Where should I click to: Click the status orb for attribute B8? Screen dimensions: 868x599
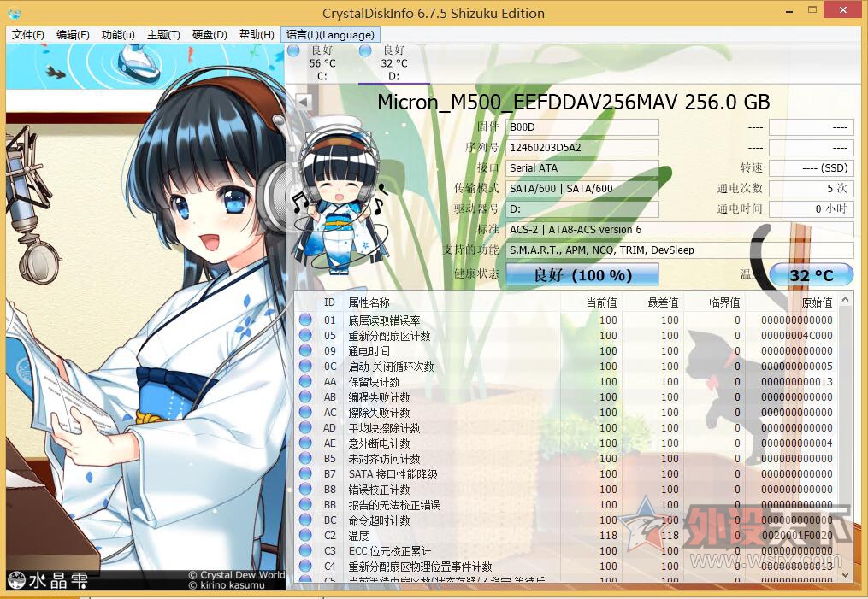point(305,489)
